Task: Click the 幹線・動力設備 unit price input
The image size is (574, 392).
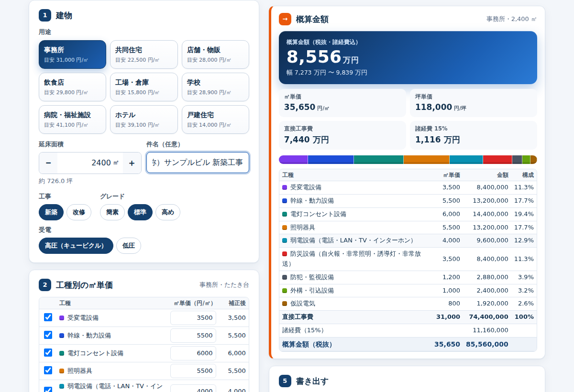Action: pos(193,336)
